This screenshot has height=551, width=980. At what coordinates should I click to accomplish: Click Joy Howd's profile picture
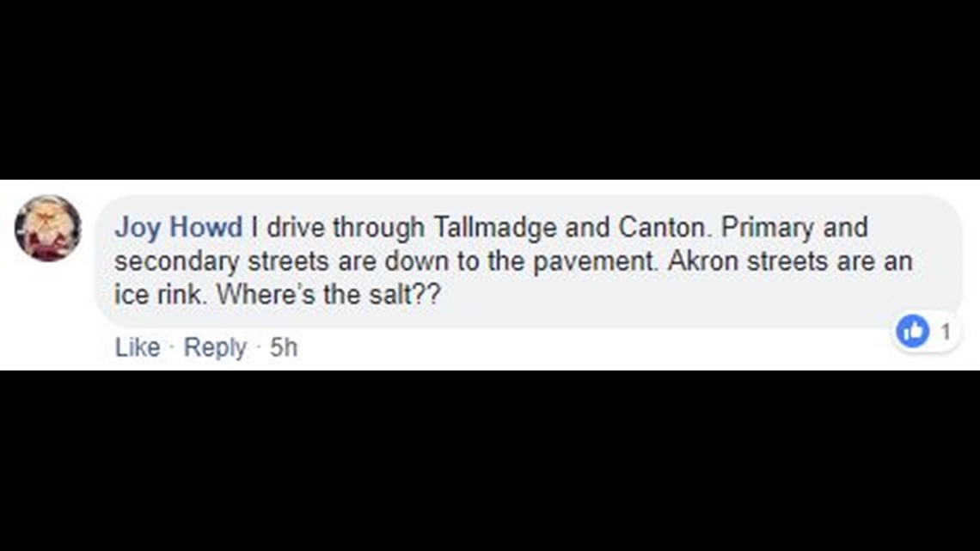pos(48,228)
